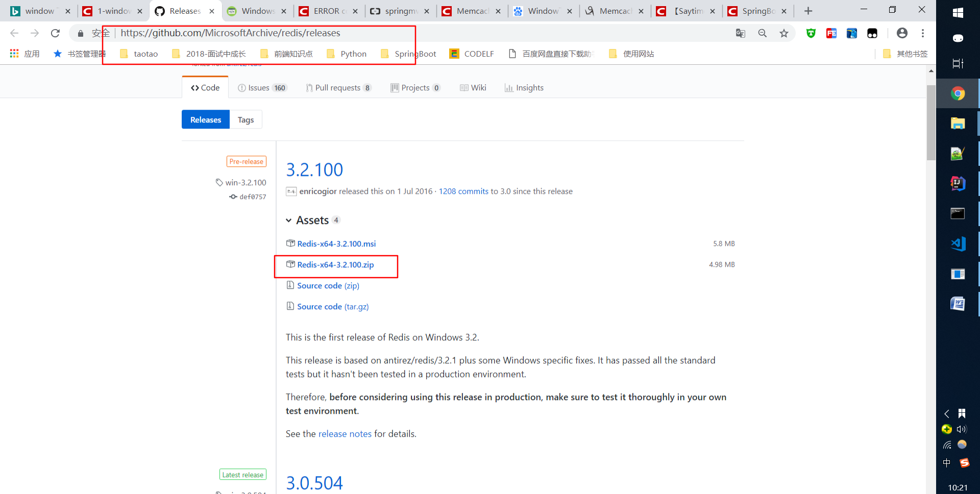This screenshot has width=980, height=494.
Task: Click the Latest release label
Action: [x=243, y=475]
